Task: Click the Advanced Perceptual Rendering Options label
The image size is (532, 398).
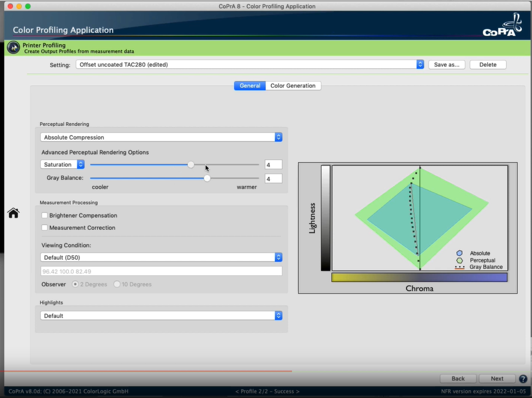Action: (95, 152)
